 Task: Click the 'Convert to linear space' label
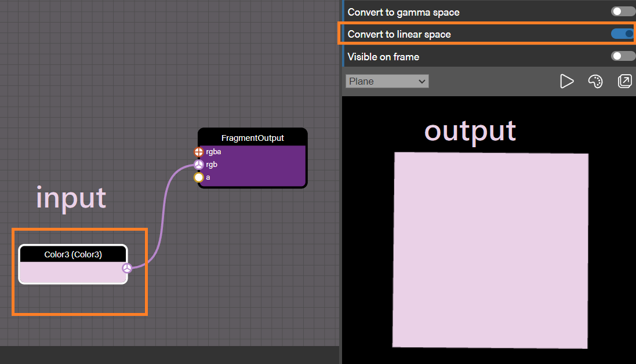pos(399,34)
